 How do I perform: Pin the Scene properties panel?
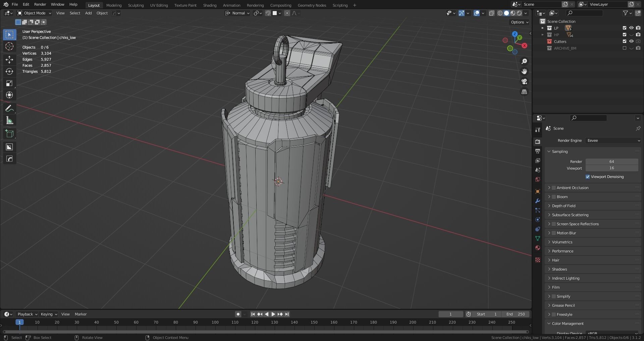(x=638, y=128)
